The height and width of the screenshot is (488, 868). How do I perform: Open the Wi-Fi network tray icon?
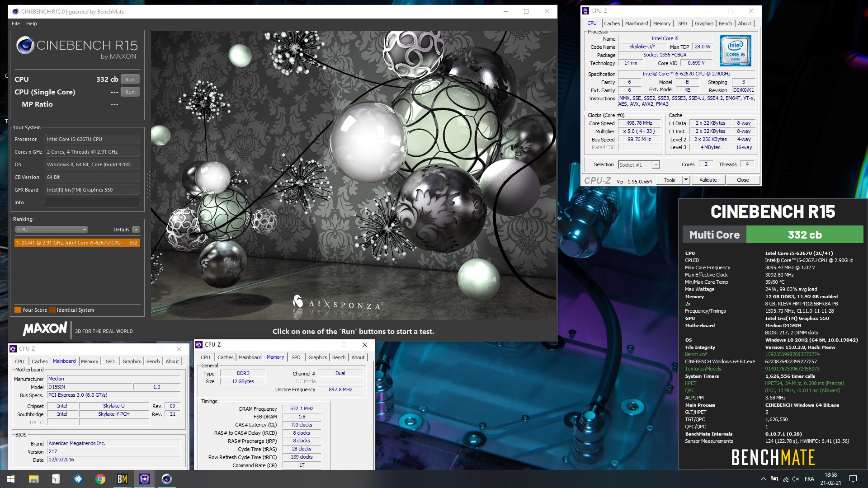click(786, 479)
